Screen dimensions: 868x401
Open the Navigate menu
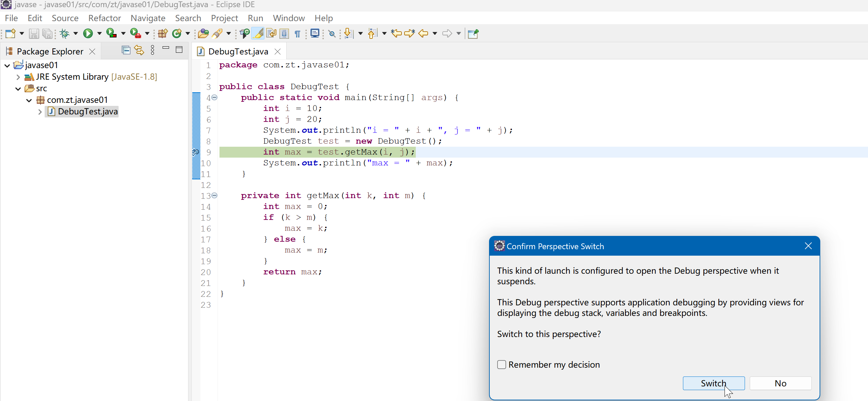(x=148, y=18)
